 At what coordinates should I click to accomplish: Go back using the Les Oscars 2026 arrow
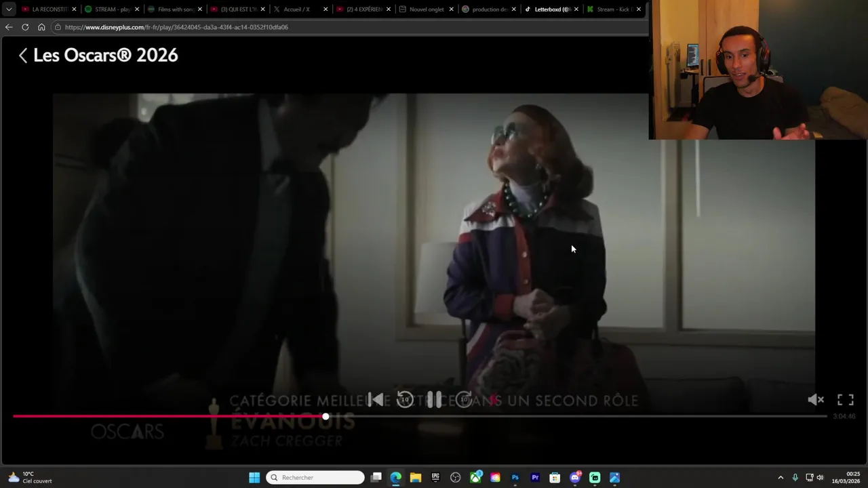[x=23, y=56]
